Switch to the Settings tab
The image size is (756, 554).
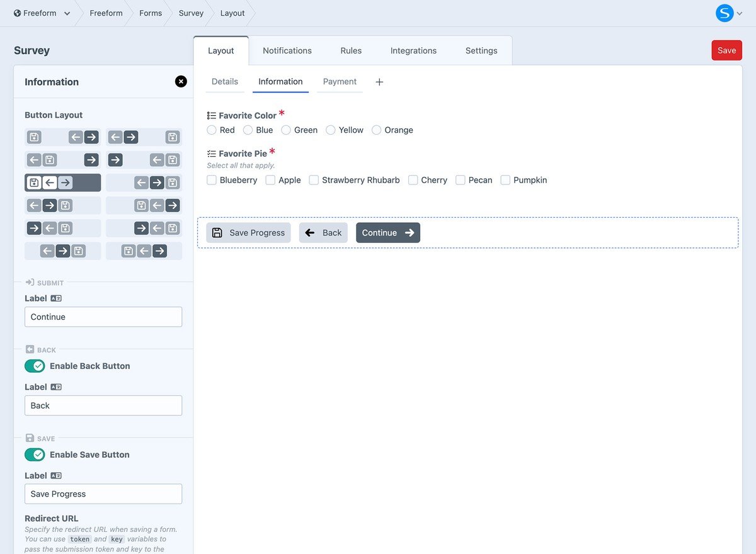point(481,50)
